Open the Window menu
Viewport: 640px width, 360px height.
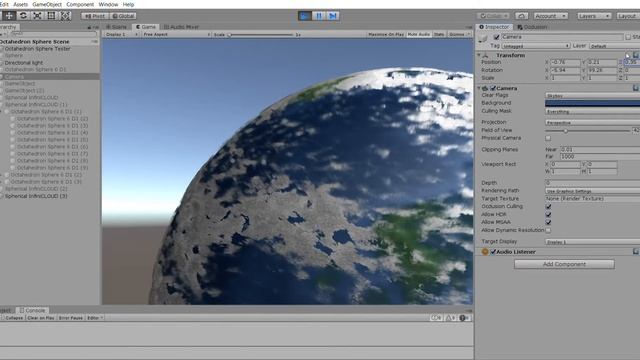point(108,4)
